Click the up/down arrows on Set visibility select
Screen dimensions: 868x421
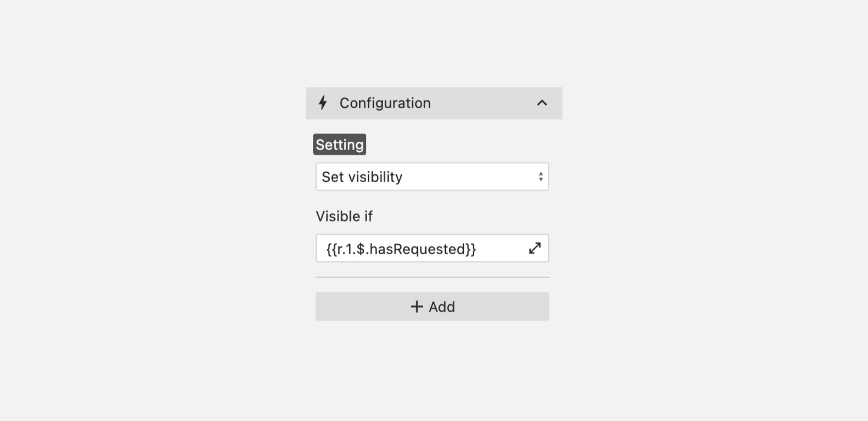coord(541,177)
